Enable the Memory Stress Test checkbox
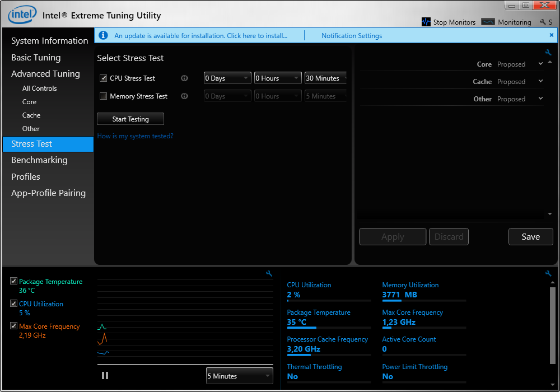 coord(103,96)
